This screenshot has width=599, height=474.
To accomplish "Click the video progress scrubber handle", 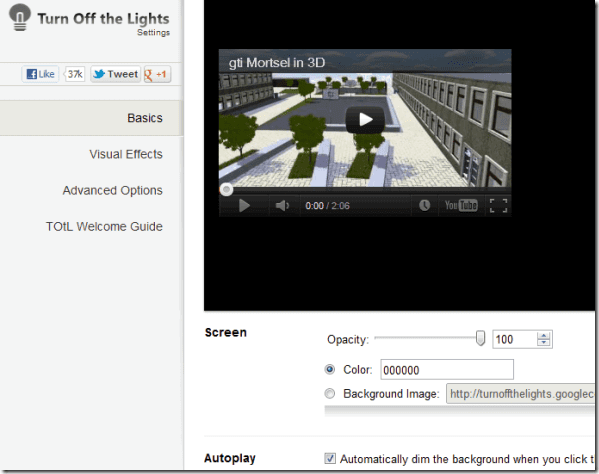I will [x=226, y=189].
